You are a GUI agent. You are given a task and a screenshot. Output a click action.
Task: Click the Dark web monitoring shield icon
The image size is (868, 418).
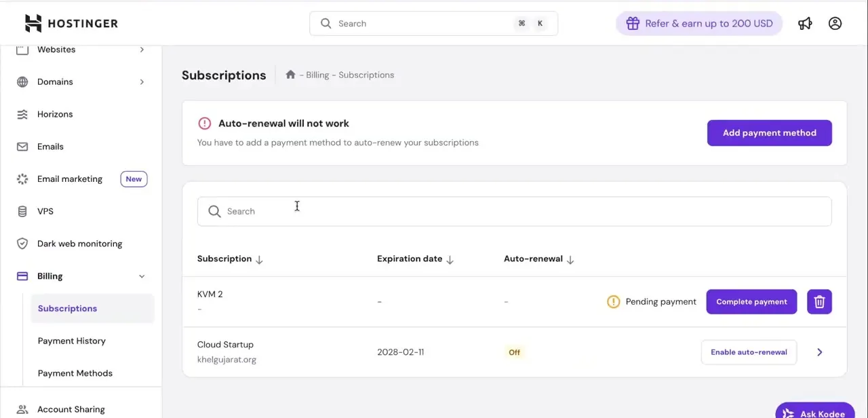pos(22,244)
